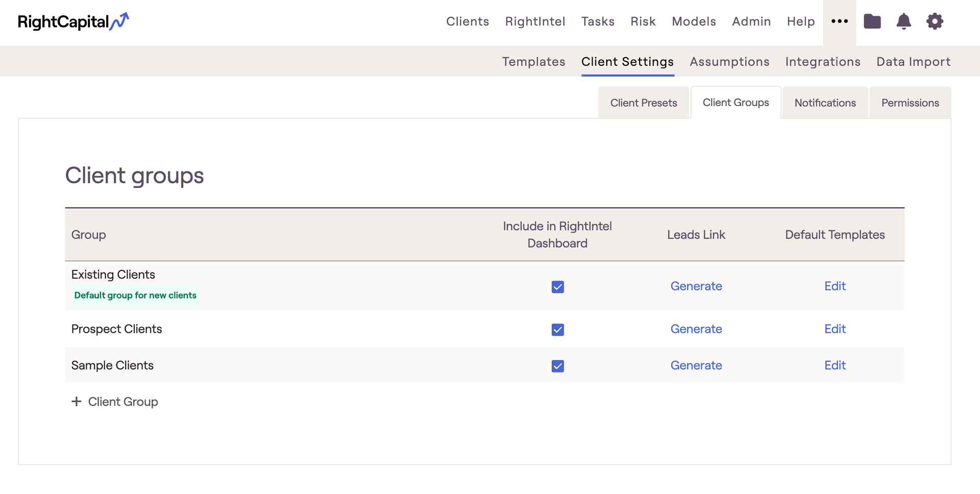Toggle RightIntel checkbox for Prospect Clients
Screen dimensions: 980x494
[x=557, y=330]
